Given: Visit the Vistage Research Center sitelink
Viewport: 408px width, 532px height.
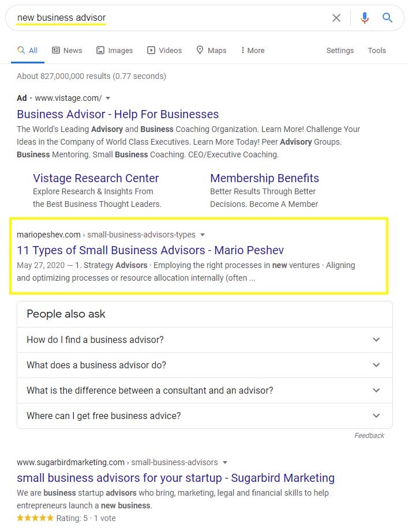Looking at the screenshot, I should click(x=96, y=178).
